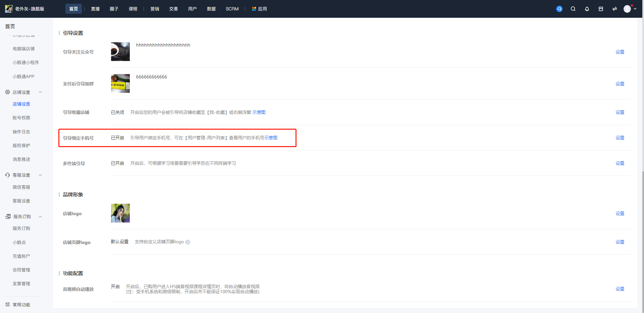This screenshot has height=313, width=644.
Task: Click the search magnifier icon
Action: click(573, 9)
